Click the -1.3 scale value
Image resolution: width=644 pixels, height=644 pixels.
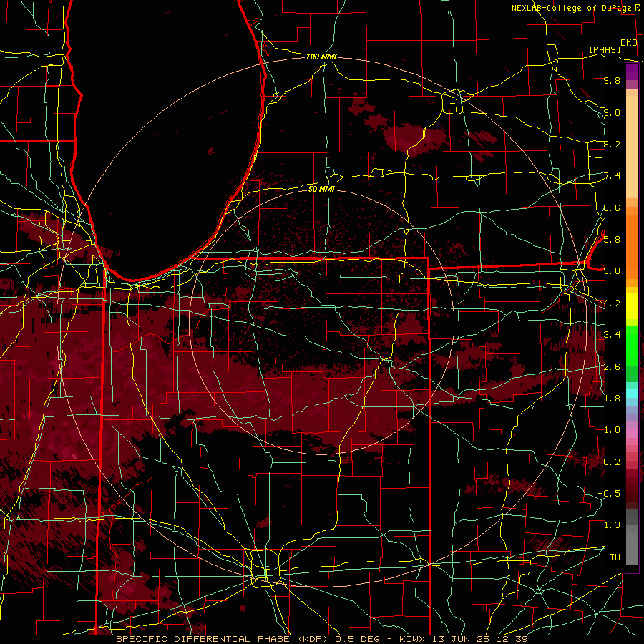(x=609, y=525)
